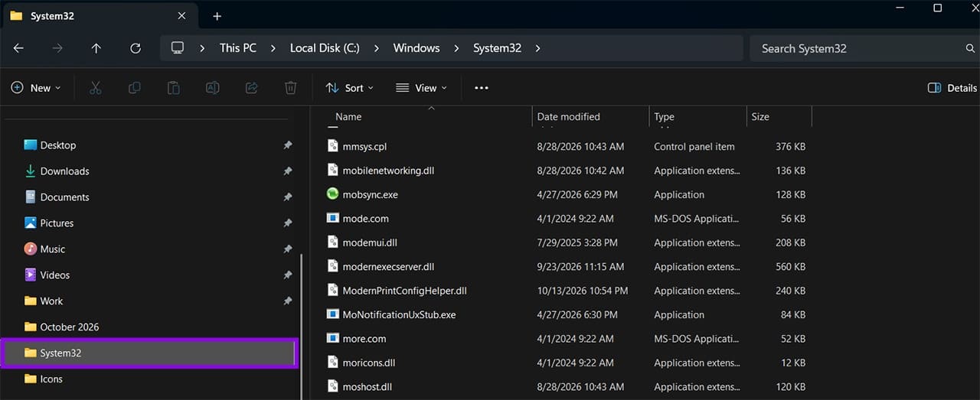Click the Delete trash icon
This screenshot has width=980, height=400.
[291, 88]
